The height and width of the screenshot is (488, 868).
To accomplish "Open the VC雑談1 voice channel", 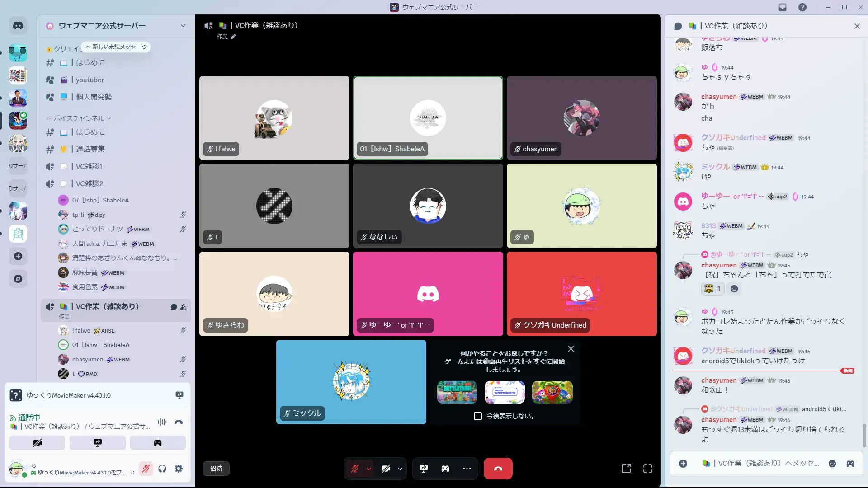I will [x=89, y=166].
